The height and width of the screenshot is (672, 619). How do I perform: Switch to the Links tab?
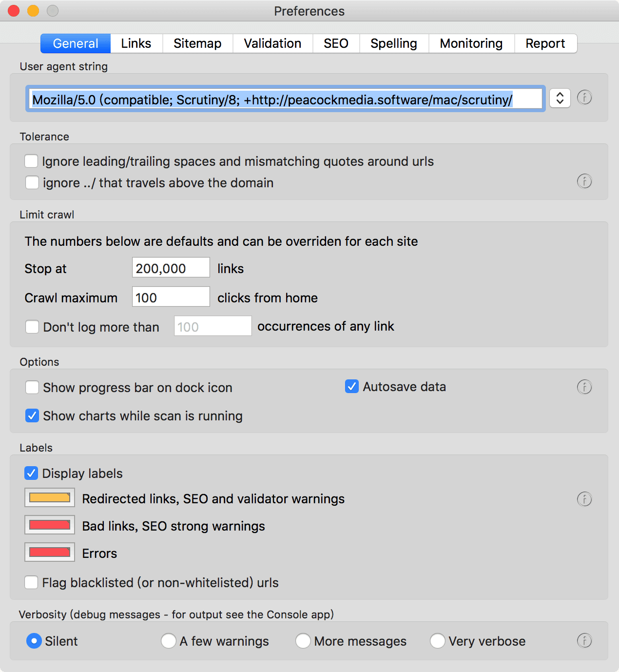pyautogui.click(x=136, y=43)
